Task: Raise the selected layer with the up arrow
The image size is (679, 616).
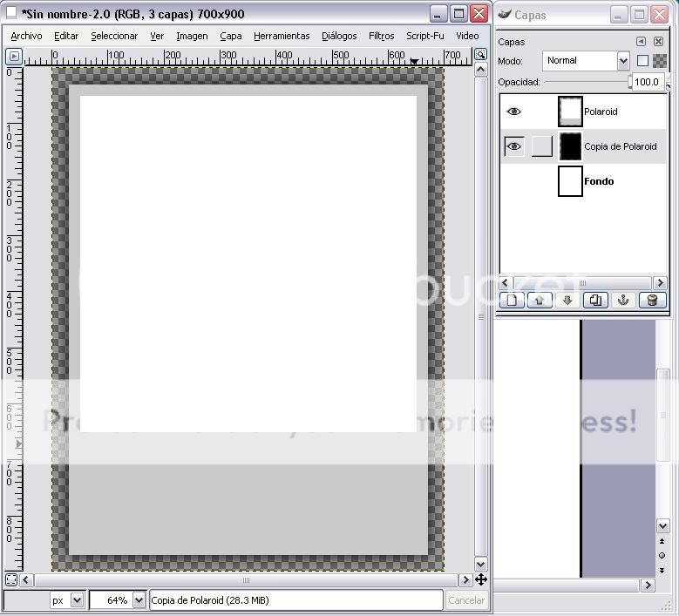Action: pos(540,301)
